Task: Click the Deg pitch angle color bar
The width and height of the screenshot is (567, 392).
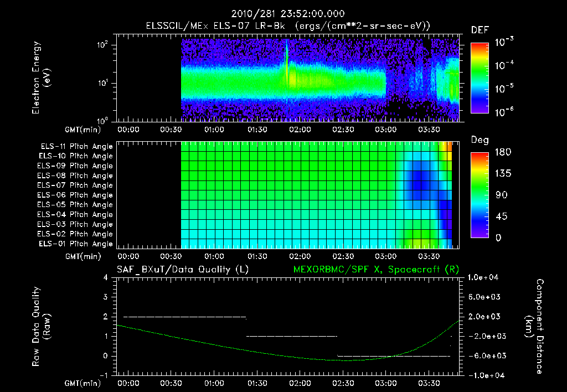Action: (480, 195)
